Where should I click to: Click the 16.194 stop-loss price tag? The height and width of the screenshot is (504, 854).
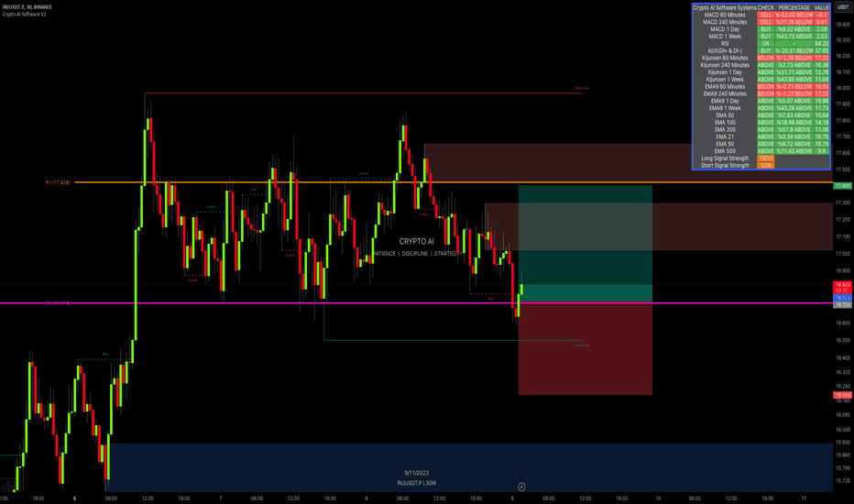point(843,395)
